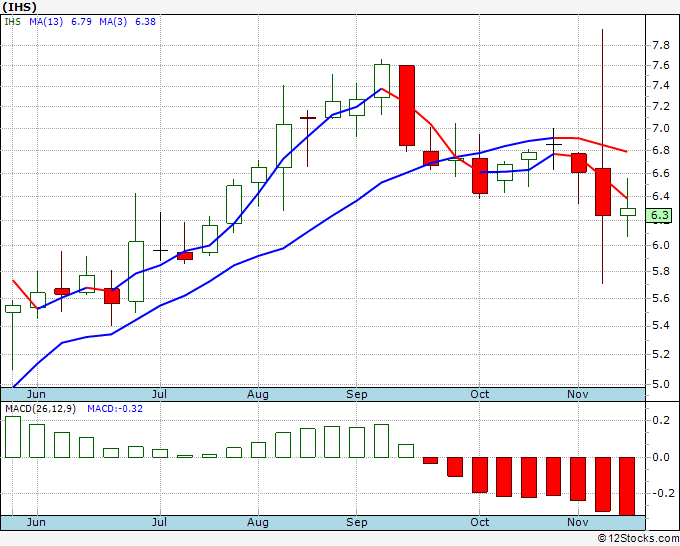Click Nov on the bottom MACD time axis
The image size is (680, 546).
tap(578, 522)
